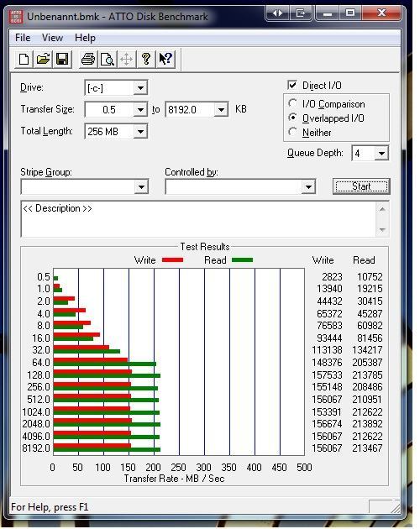Expand the Transfer Size start dropdown 0.5
The width and height of the screenshot is (420, 529).
click(x=140, y=110)
